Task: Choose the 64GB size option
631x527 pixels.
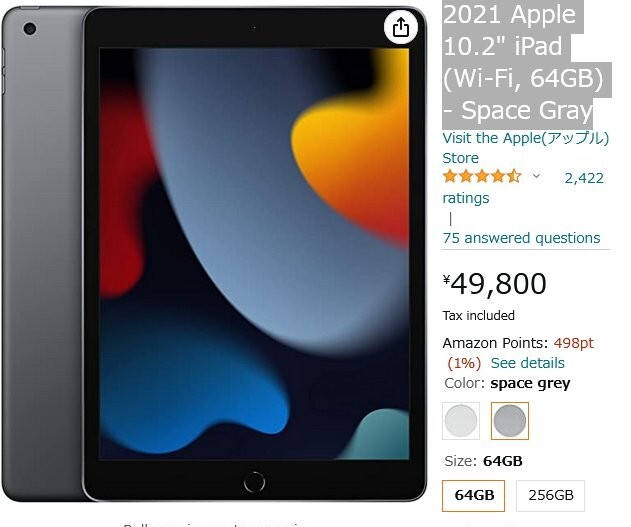Action: (x=474, y=495)
